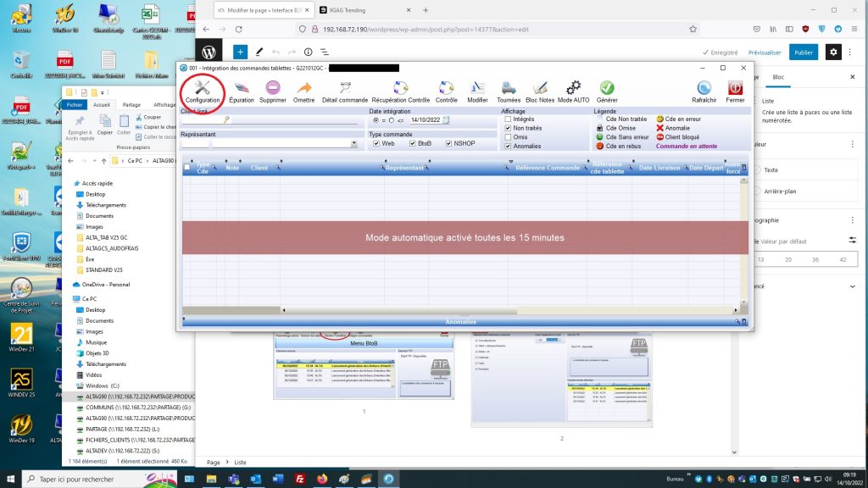Click the blue Publier button
This screenshot has height=488, width=868.
(803, 52)
